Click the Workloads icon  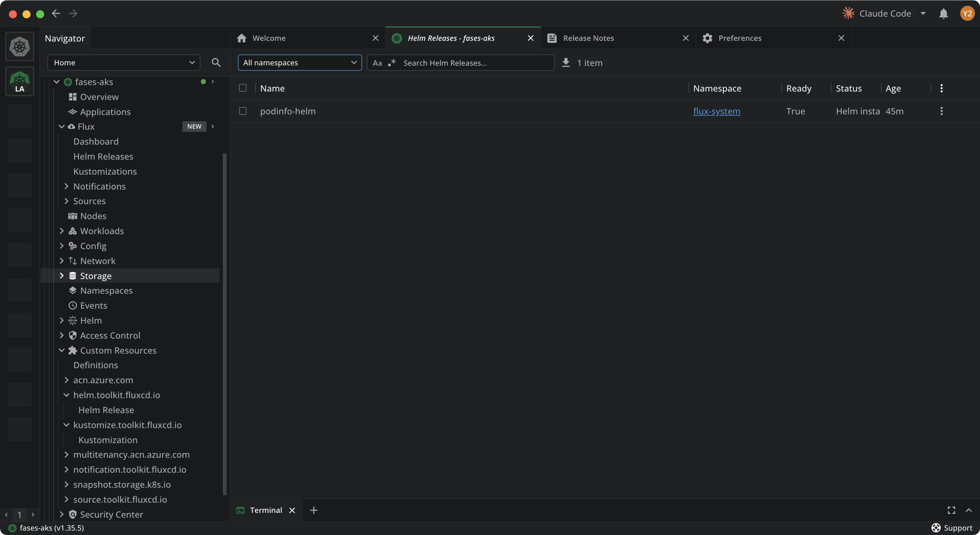(72, 231)
